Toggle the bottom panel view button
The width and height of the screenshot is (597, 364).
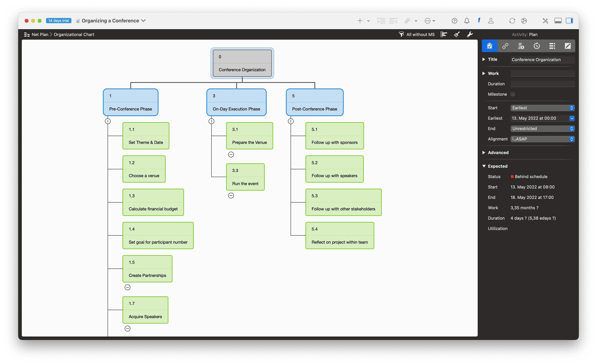click(x=558, y=21)
